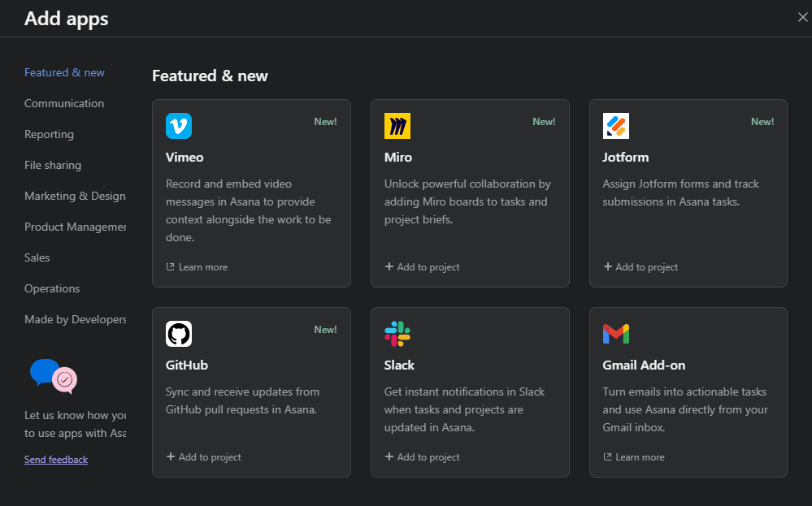This screenshot has width=812, height=506.
Task: Click the Slack notifications description text
Action: 464,410
